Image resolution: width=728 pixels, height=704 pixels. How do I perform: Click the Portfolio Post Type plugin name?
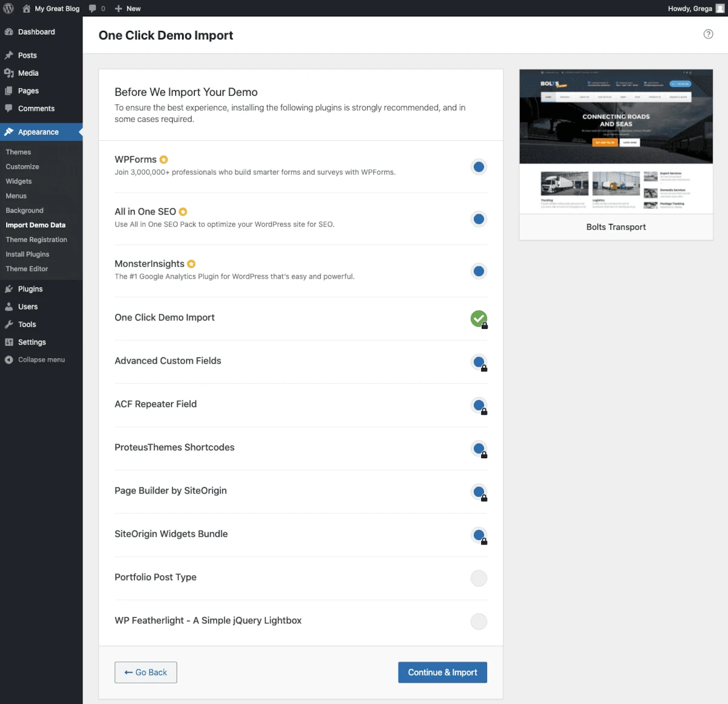point(155,577)
